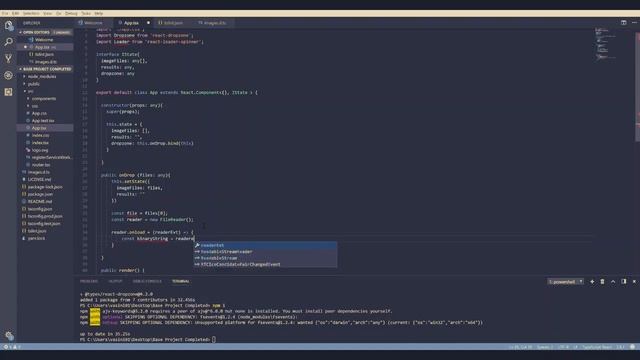Open App.css in the file tree
Viewport: 640px width, 360px height.
click(x=39, y=113)
